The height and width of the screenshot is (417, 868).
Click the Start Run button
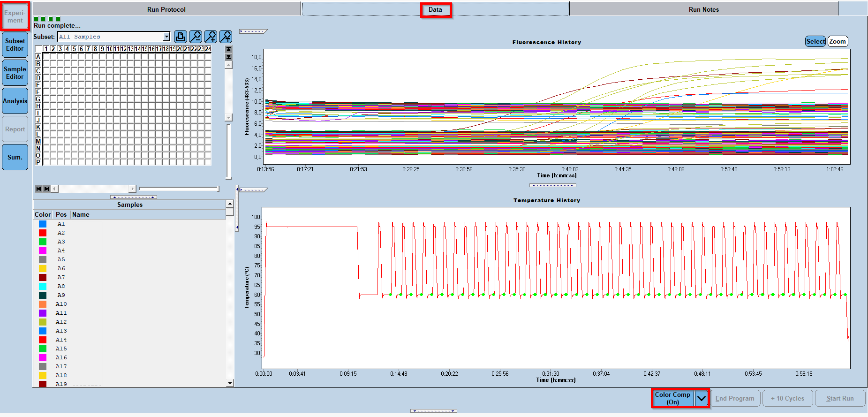pos(840,398)
